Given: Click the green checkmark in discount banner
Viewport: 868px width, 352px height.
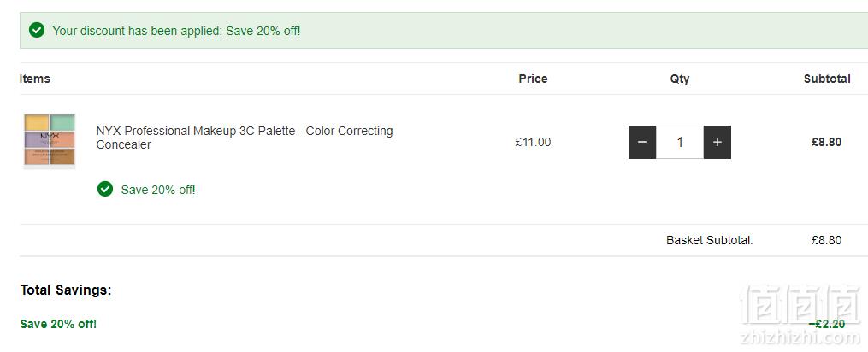Looking at the screenshot, I should click(37, 30).
